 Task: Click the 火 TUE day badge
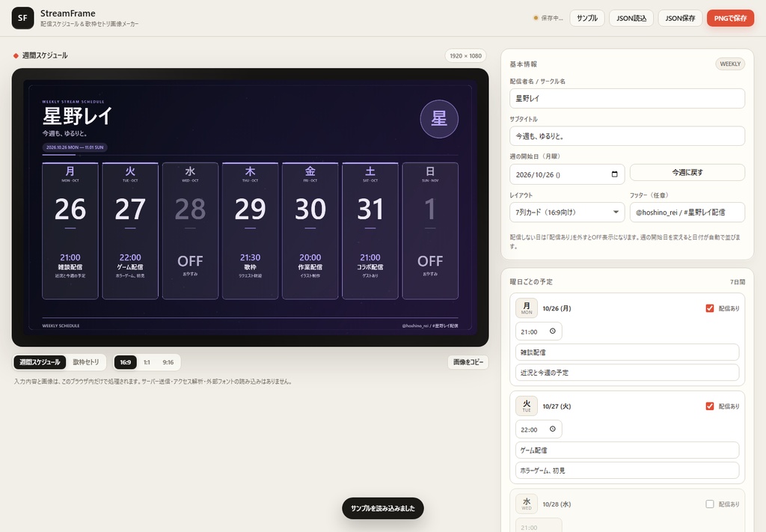pyautogui.click(x=527, y=406)
